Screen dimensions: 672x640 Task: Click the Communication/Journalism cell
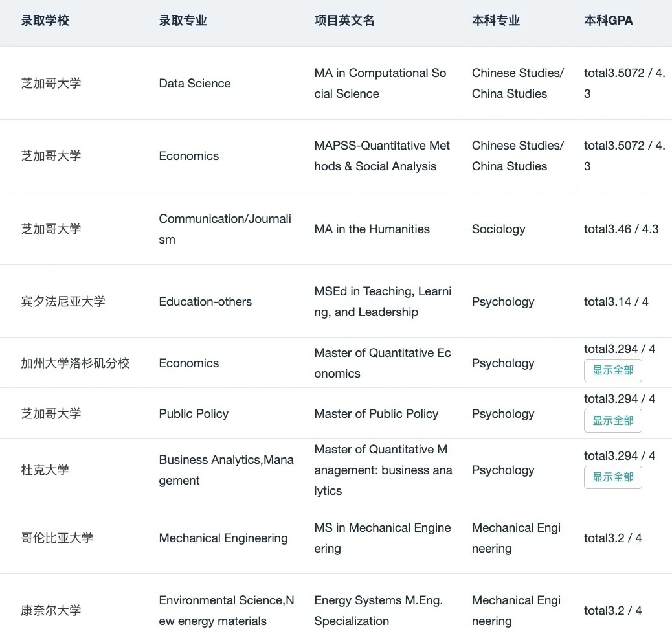225,229
